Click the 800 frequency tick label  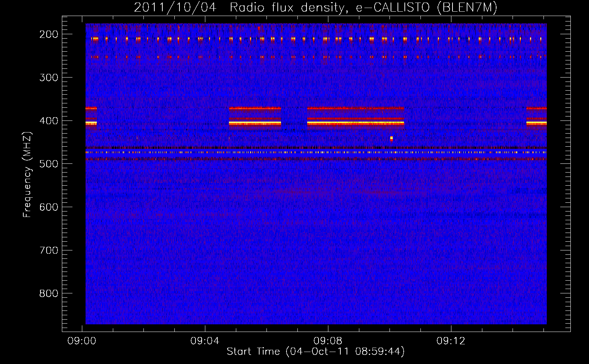tap(49, 293)
